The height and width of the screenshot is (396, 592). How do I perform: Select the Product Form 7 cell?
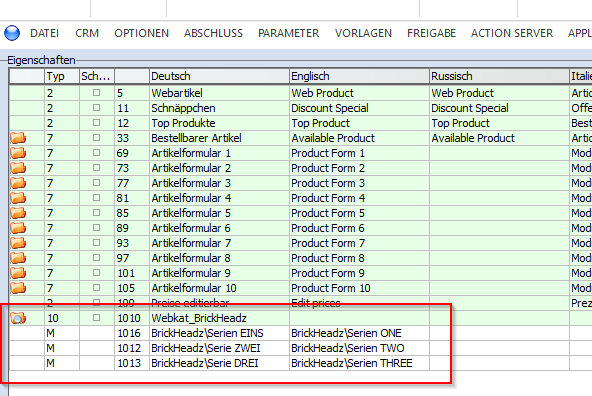tap(359, 243)
